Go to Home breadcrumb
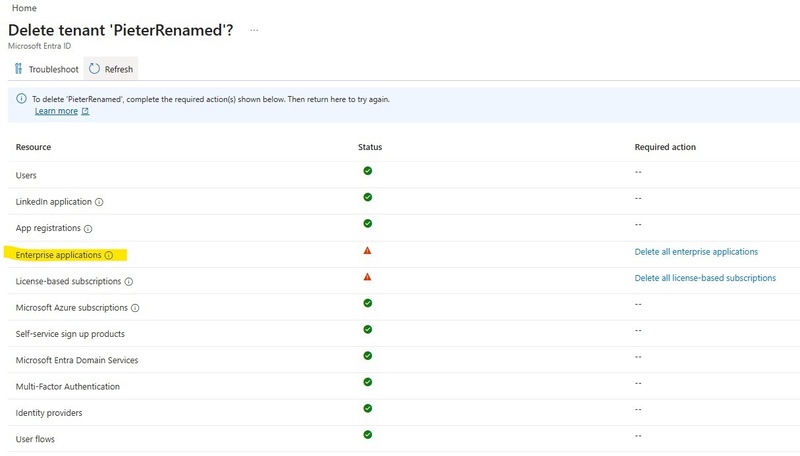This screenshot has width=800, height=456. (x=24, y=8)
